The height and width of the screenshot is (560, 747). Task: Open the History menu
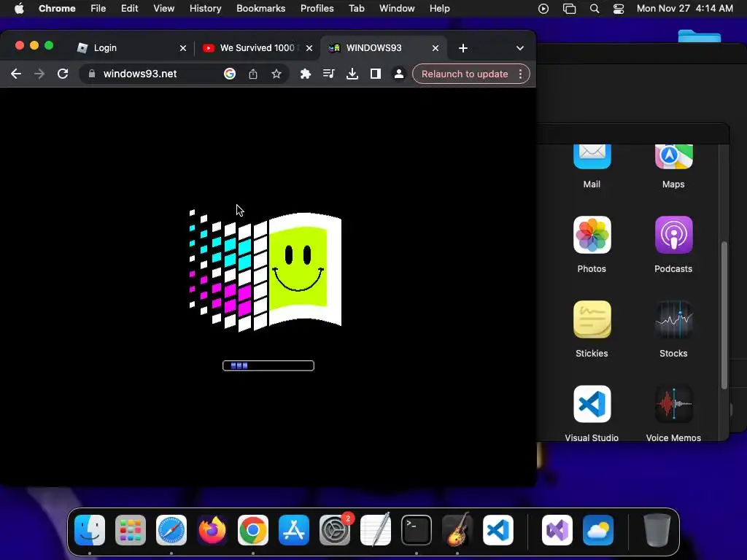point(205,8)
